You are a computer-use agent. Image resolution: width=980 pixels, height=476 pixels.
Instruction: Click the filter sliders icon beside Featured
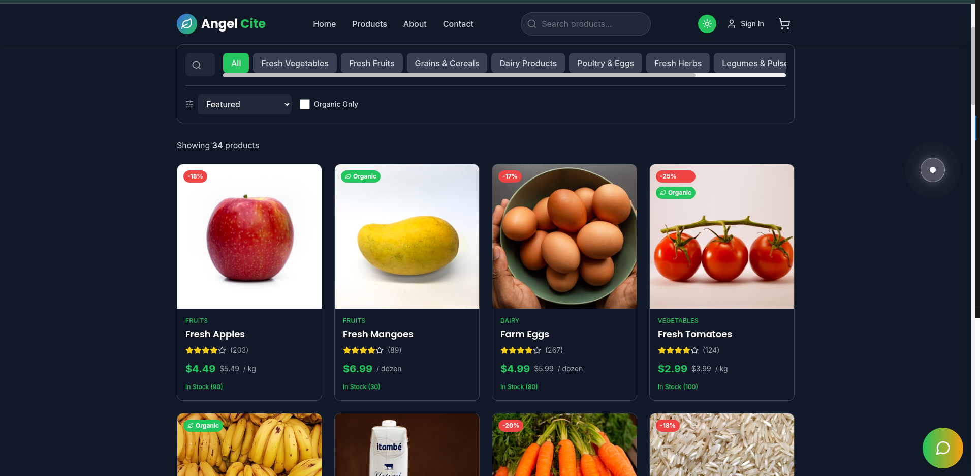[x=189, y=104]
